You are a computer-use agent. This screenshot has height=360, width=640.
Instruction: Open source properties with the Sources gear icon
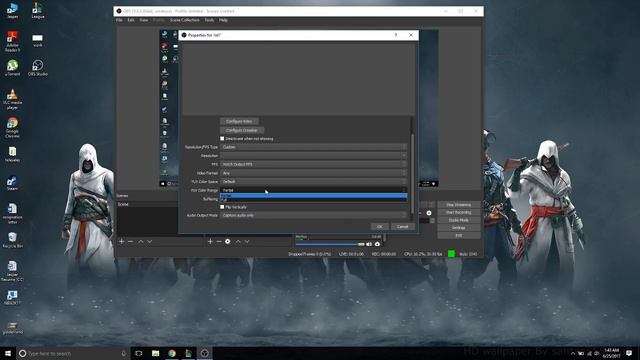click(x=228, y=242)
